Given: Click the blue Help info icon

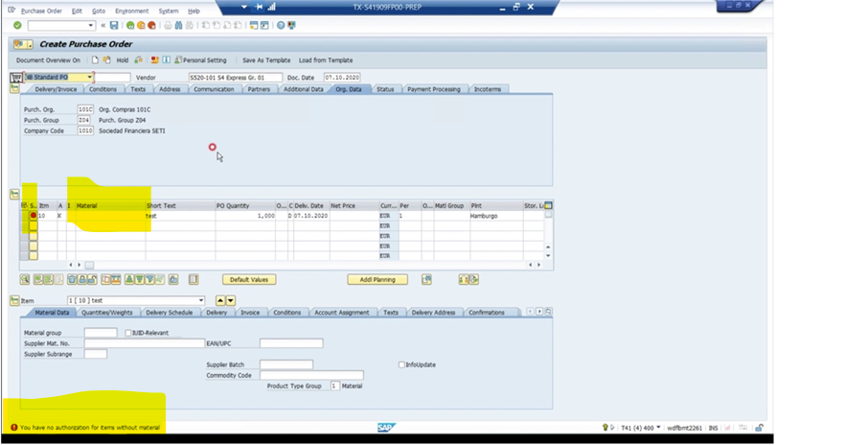Looking at the screenshot, I should pos(166,59).
